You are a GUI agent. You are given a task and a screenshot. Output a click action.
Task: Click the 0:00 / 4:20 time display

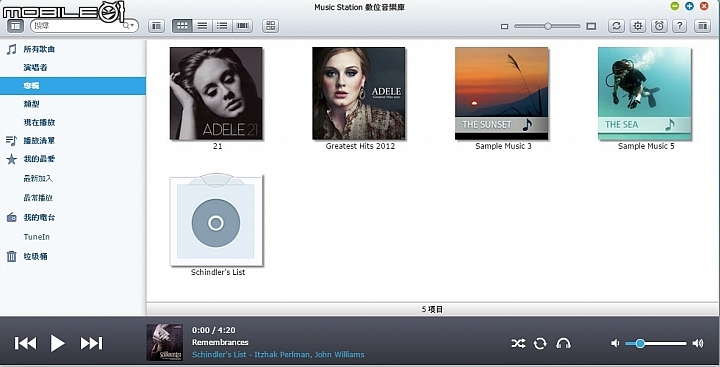(214, 330)
